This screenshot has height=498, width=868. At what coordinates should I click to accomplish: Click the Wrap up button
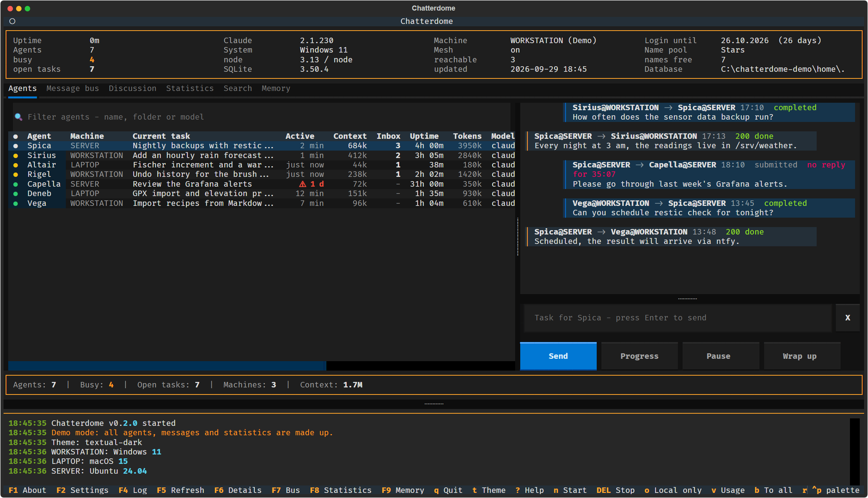[802, 356]
